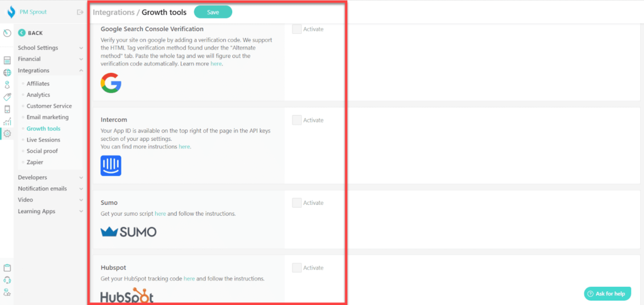644x305 pixels.
Task: Open the bar chart reports icon
Action: point(7,121)
